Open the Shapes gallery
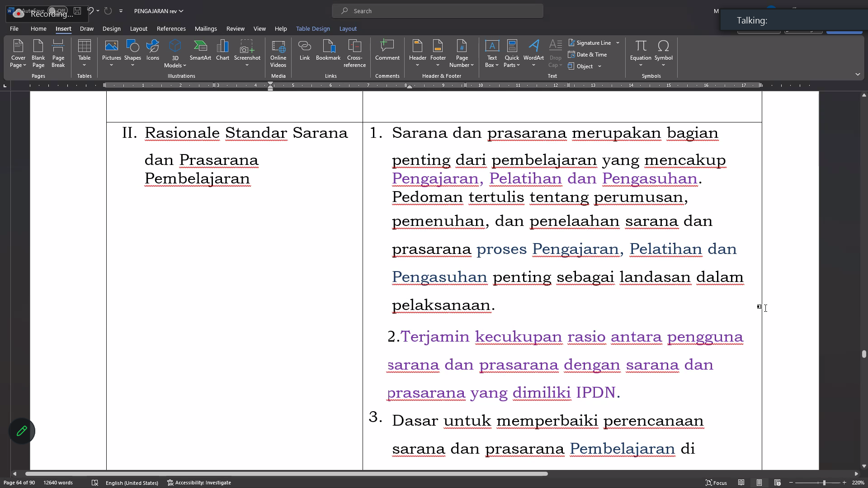 point(132,53)
